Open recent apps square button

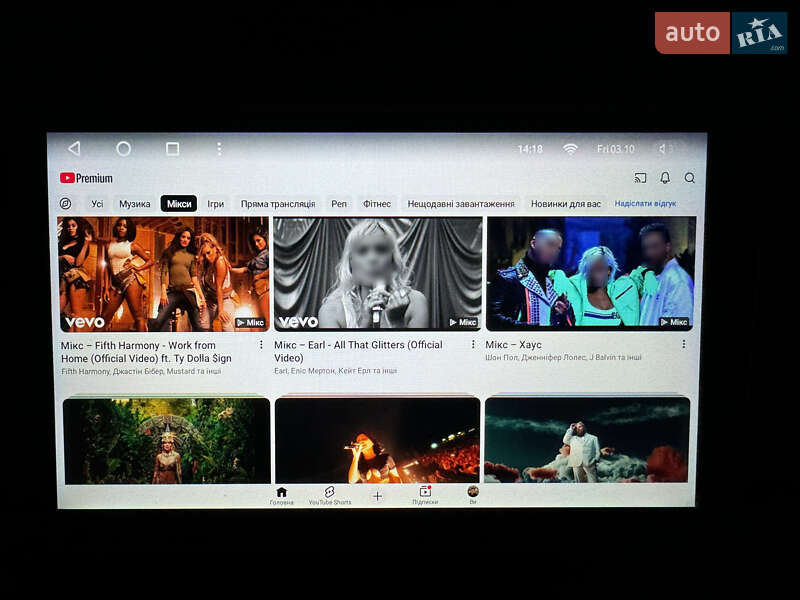[172, 149]
